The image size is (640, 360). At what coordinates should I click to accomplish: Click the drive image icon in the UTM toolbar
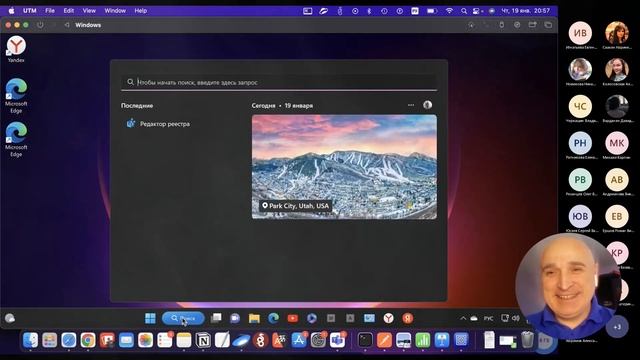pyautogui.click(x=517, y=25)
